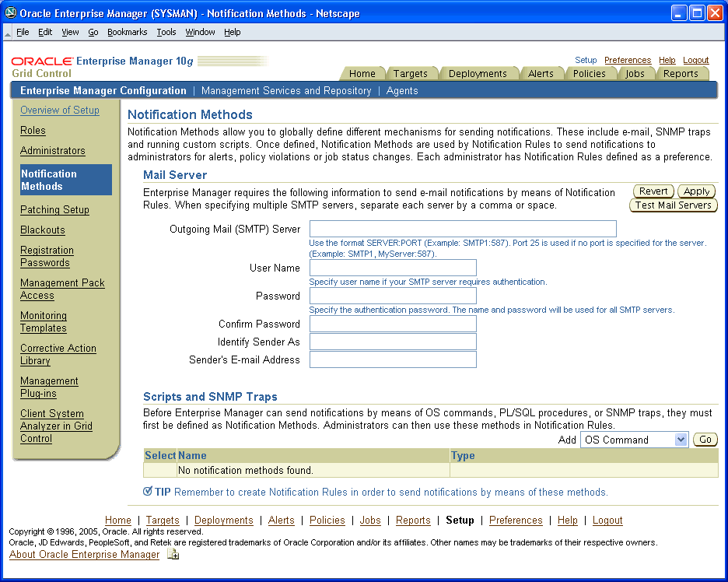Open the Bookmarks menu

(x=126, y=32)
